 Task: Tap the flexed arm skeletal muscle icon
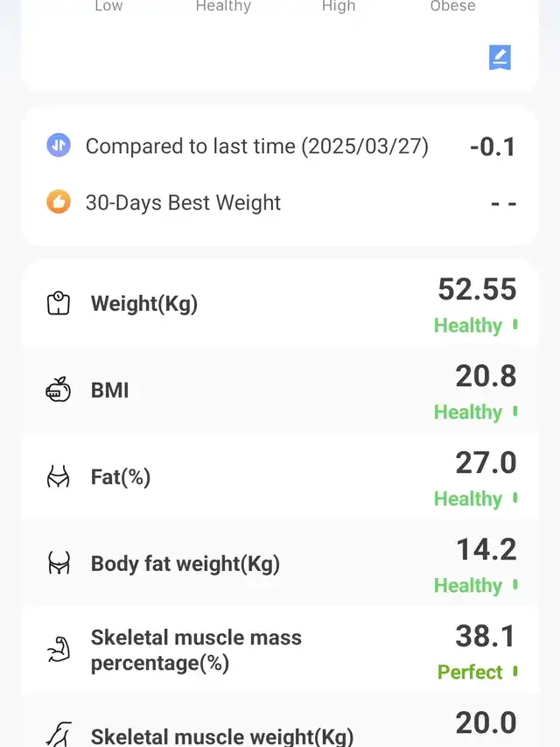click(59, 650)
